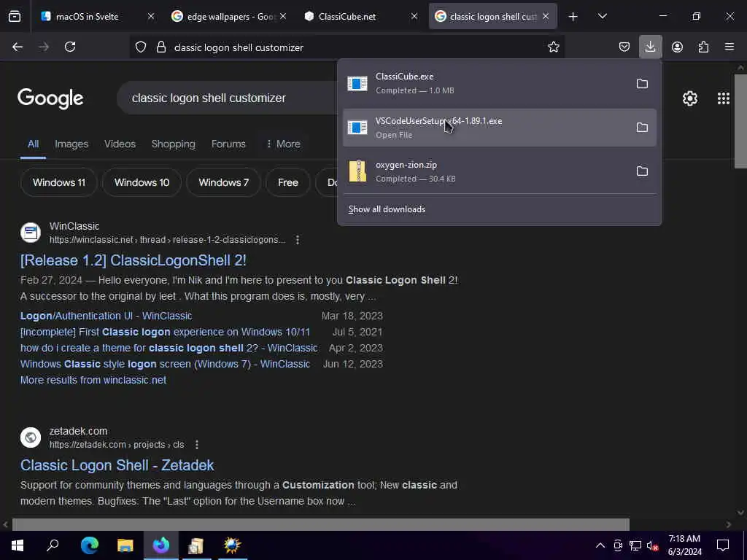Show VSCodeUserSetup file in folder
The width and height of the screenshot is (747, 560).
(642, 127)
